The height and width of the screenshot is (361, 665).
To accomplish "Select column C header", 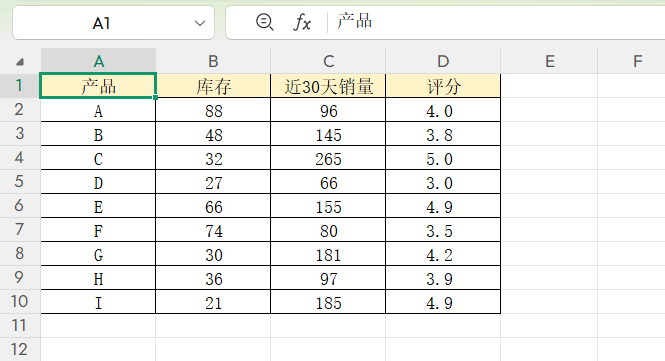I will point(328,61).
